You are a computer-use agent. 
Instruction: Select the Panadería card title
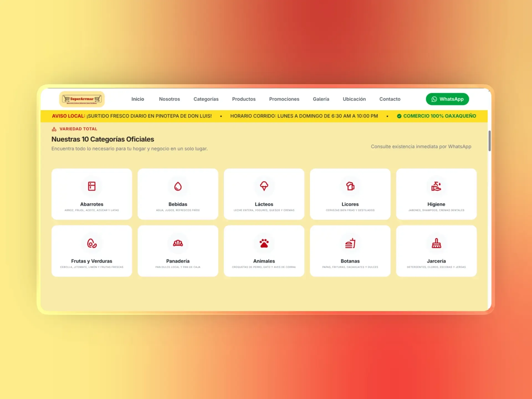178,261
